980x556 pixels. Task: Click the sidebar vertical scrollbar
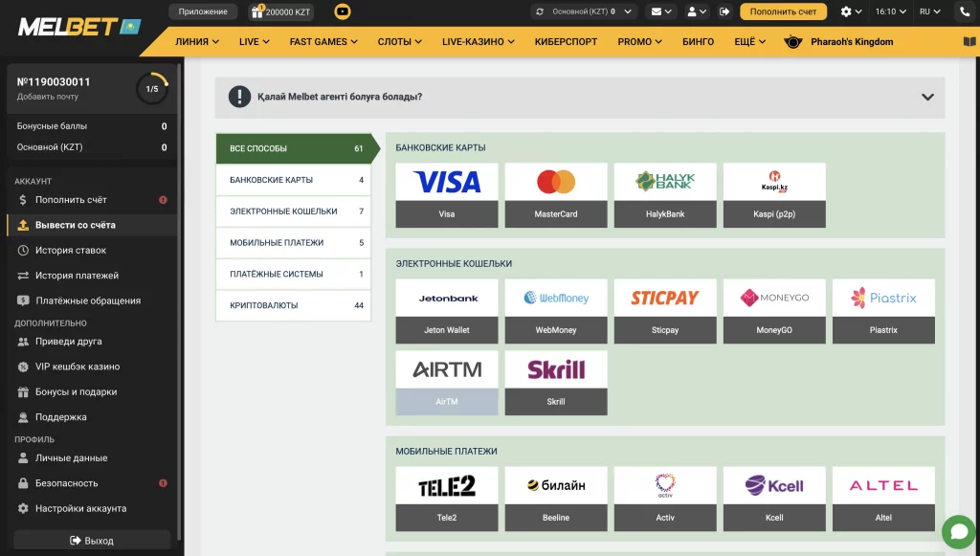point(179,300)
